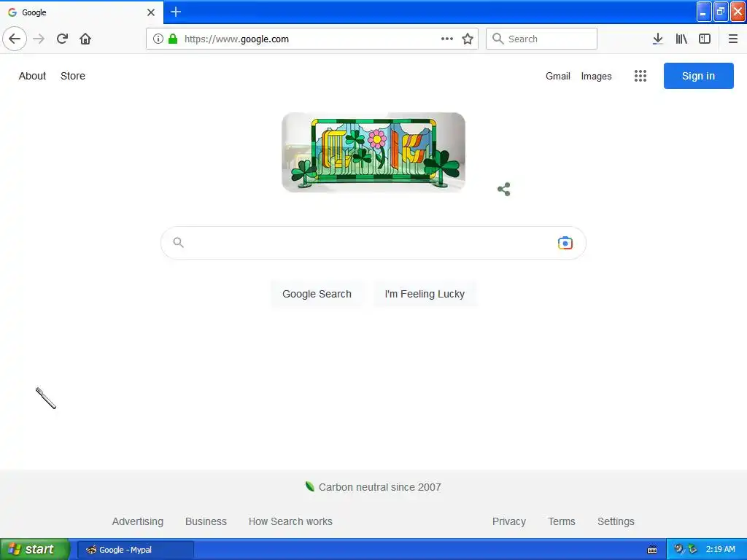Click the Google Search button
747x560 pixels.
(x=317, y=294)
